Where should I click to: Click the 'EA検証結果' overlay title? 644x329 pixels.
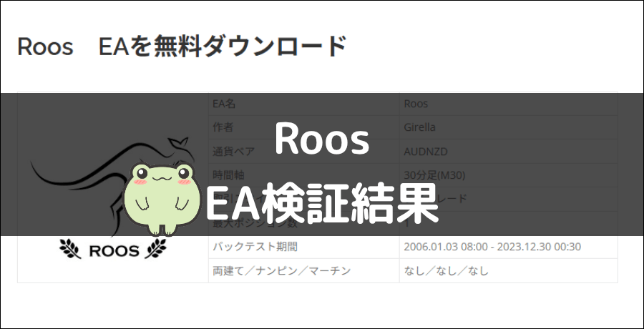[321, 203]
